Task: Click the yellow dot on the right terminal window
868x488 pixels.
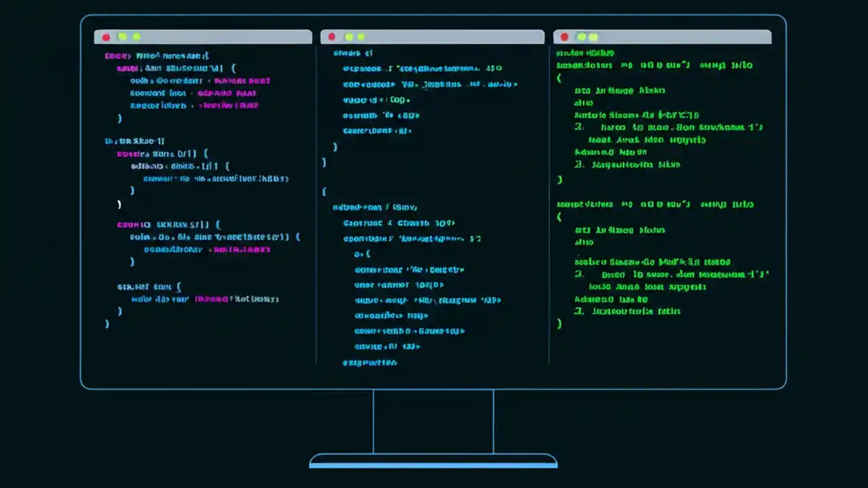Action: (580, 37)
